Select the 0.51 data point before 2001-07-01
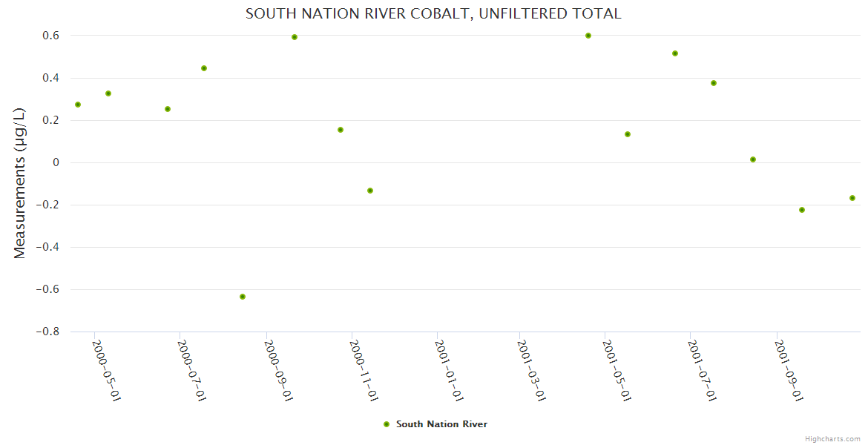Screen dimensions: 868x445 click(x=675, y=53)
